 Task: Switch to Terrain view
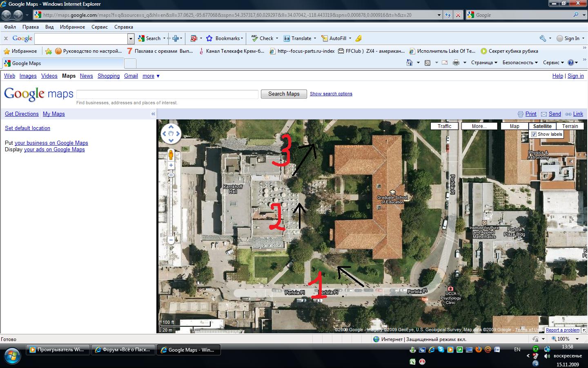tap(570, 126)
